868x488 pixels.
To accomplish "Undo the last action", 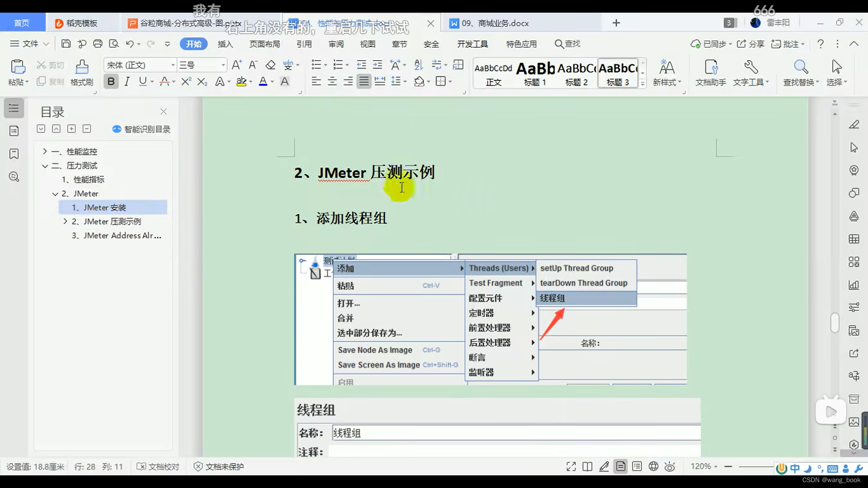I will point(130,44).
